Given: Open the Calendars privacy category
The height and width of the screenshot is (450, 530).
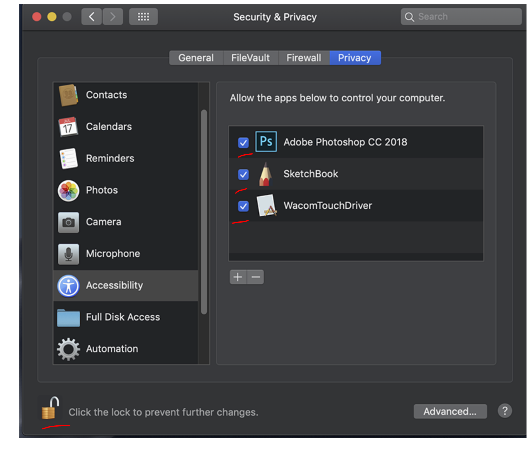Looking at the screenshot, I should click(126, 126).
